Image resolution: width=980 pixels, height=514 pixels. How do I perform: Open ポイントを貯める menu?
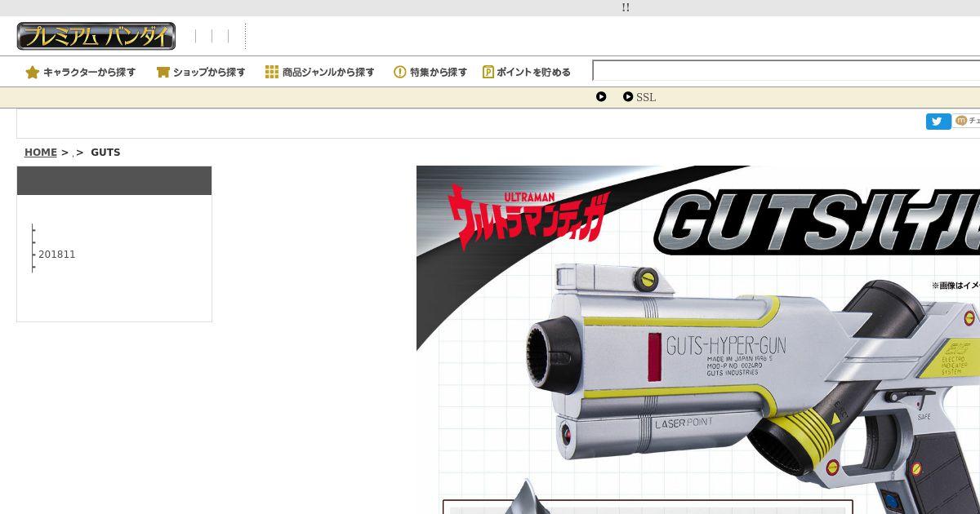coord(533,72)
